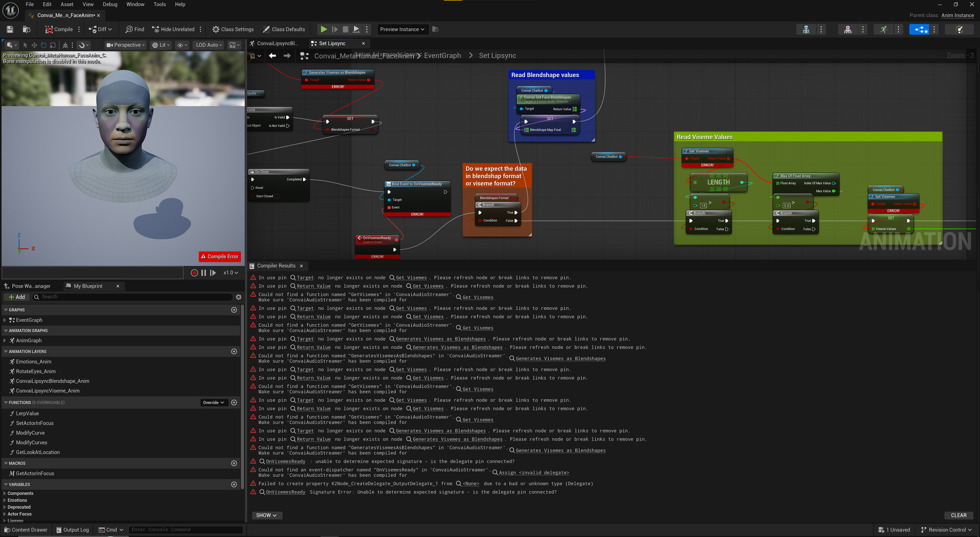Click the Save icon in the toolbar
The width and height of the screenshot is (980, 537).
(10, 30)
